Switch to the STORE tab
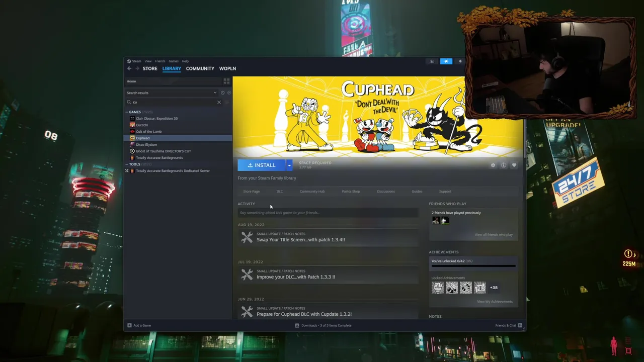644x362 pixels. [150, 68]
